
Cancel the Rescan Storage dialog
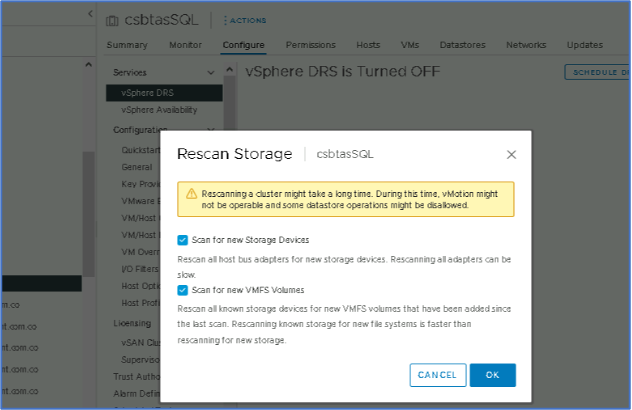(437, 375)
